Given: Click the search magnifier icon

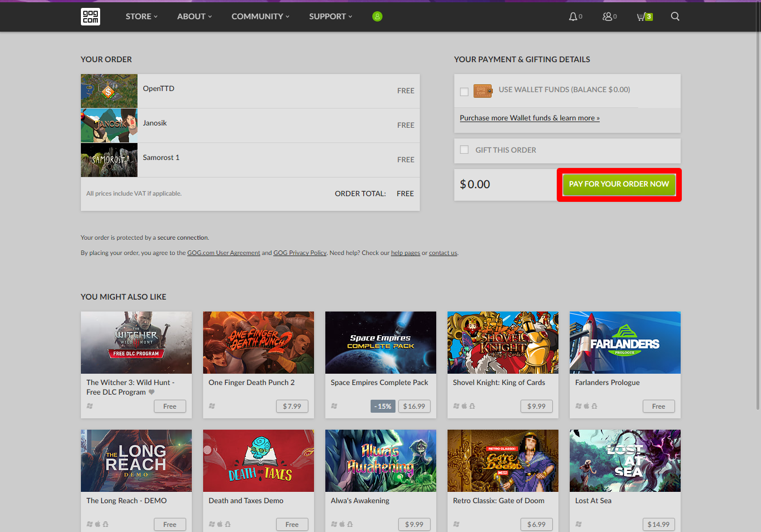Looking at the screenshot, I should 675,16.
